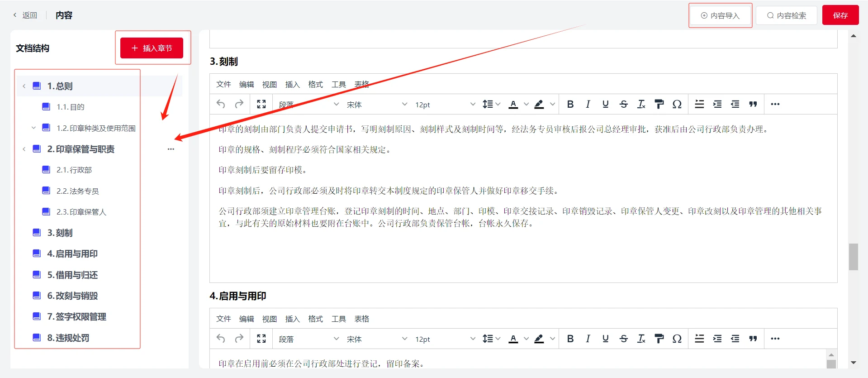
Task: Insert special character in 4.启用与用印 editor
Action: tap(677, 339)
